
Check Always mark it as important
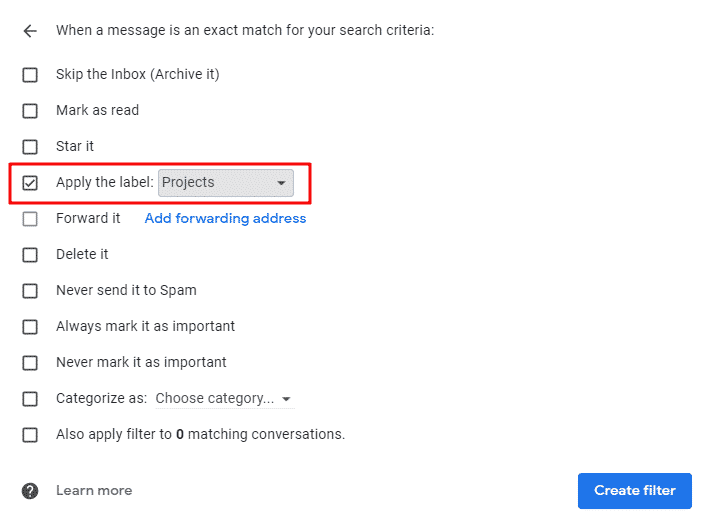coord(30,327)
